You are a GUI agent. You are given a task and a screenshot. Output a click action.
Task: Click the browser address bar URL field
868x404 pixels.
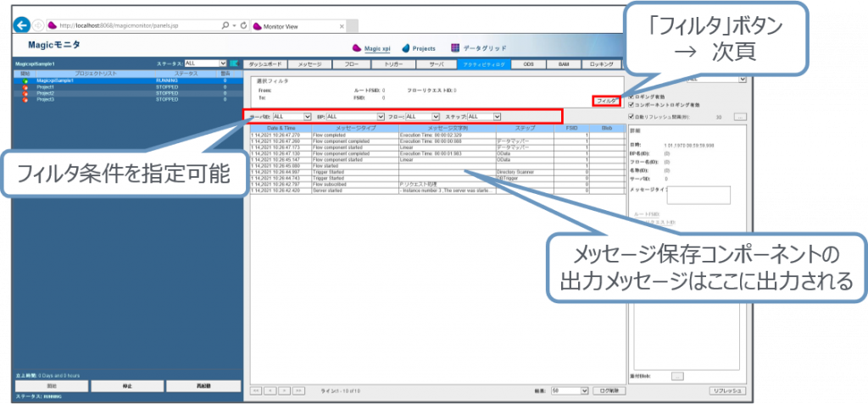(x=127, y=25)
